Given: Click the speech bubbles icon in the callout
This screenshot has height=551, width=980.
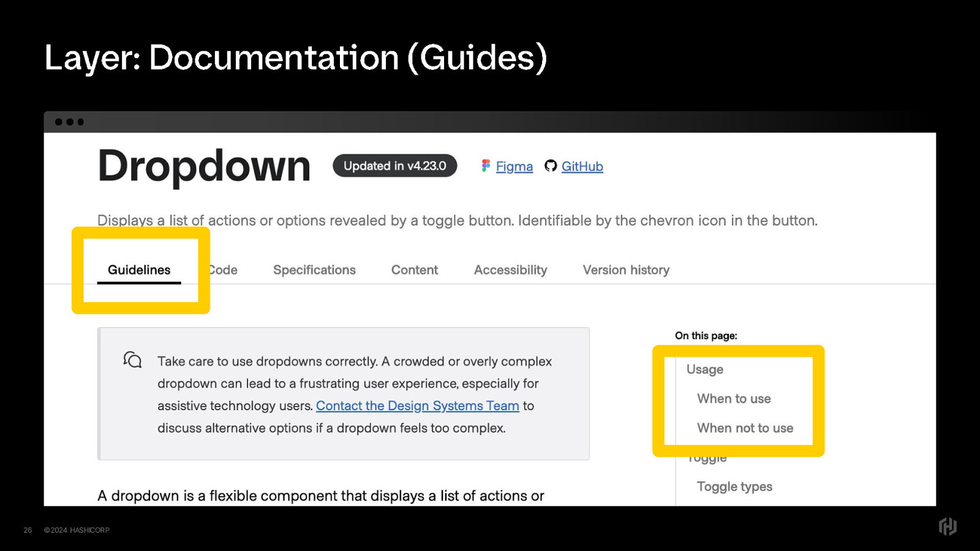Looking at the screenshot, I should pos(132,360).
